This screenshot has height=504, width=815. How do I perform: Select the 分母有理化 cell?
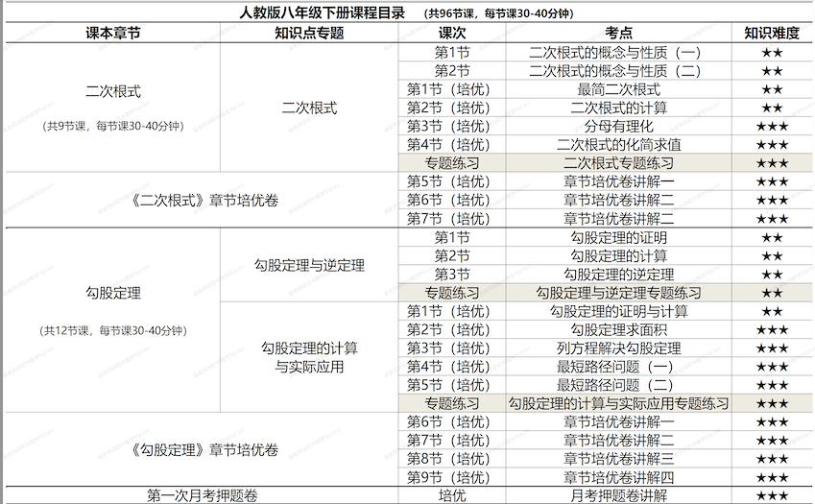618,127
